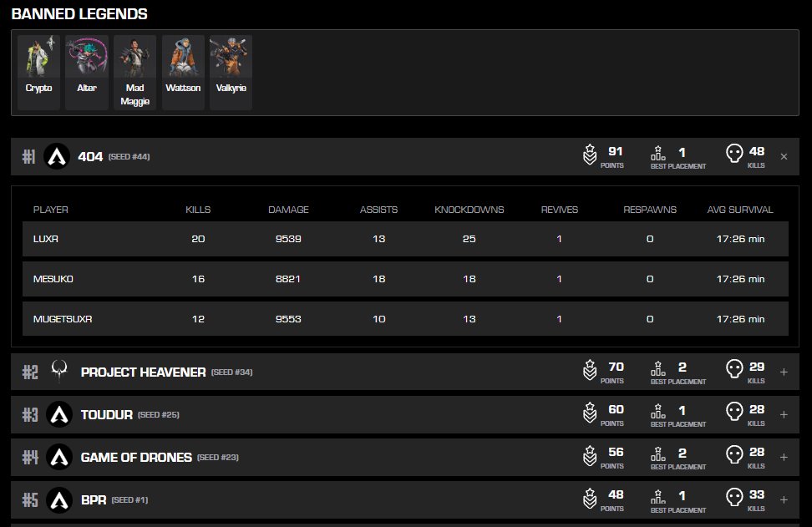The height and width of the screenshot is (527, 812).
Task: Click the GAME OF DRONES team logo
Action: click(59, 457)
